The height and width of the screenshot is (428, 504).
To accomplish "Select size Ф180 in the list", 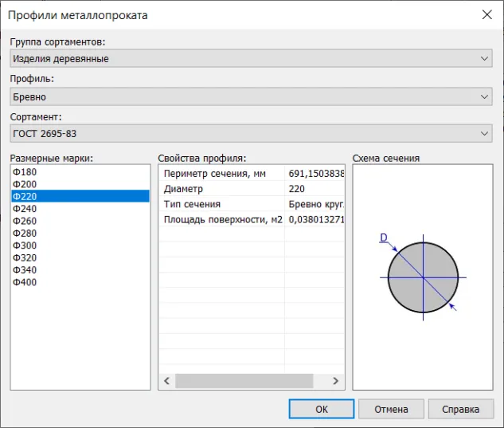I will (25, 172).
